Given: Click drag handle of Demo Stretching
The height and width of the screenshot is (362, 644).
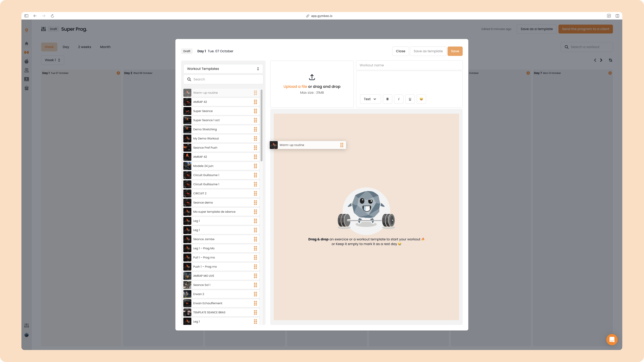Looking at the screenshot, I should [x=255, y=129].
